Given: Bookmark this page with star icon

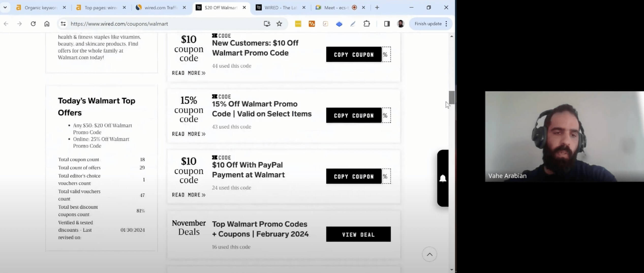Looking at the screenshot, I should [279, 24].
